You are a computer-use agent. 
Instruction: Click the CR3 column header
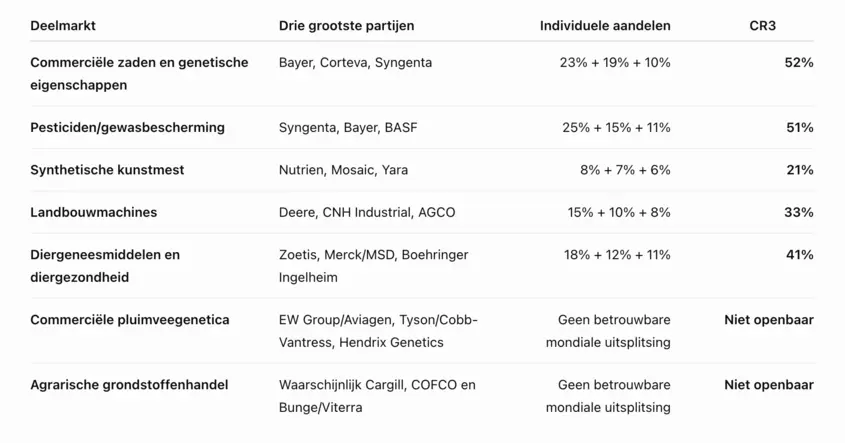click(x=763, y=26)
